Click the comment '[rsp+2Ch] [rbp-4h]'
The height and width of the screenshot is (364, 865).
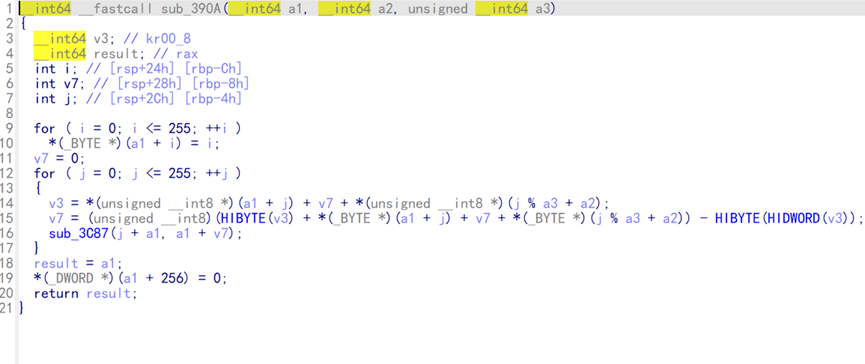tap(177, 99)
